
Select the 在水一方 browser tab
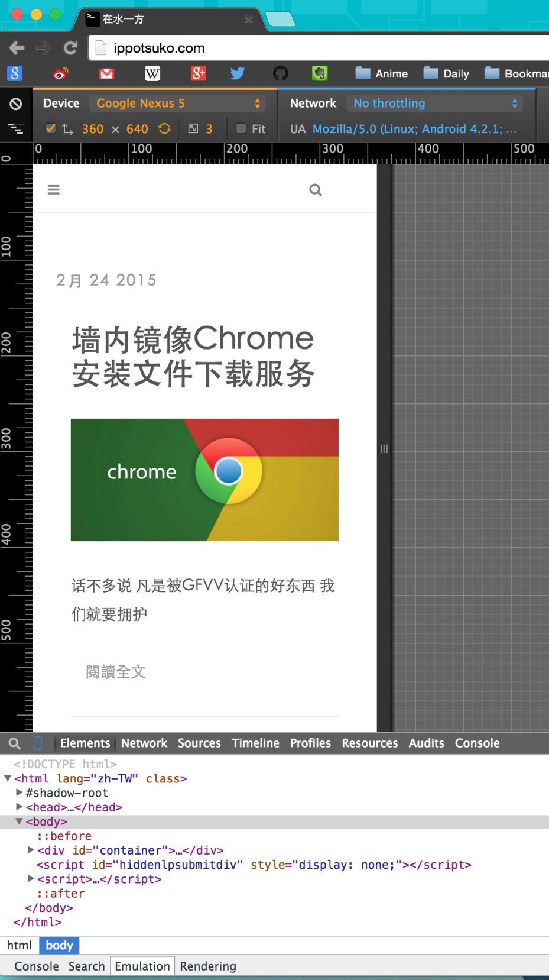[168, 19]
